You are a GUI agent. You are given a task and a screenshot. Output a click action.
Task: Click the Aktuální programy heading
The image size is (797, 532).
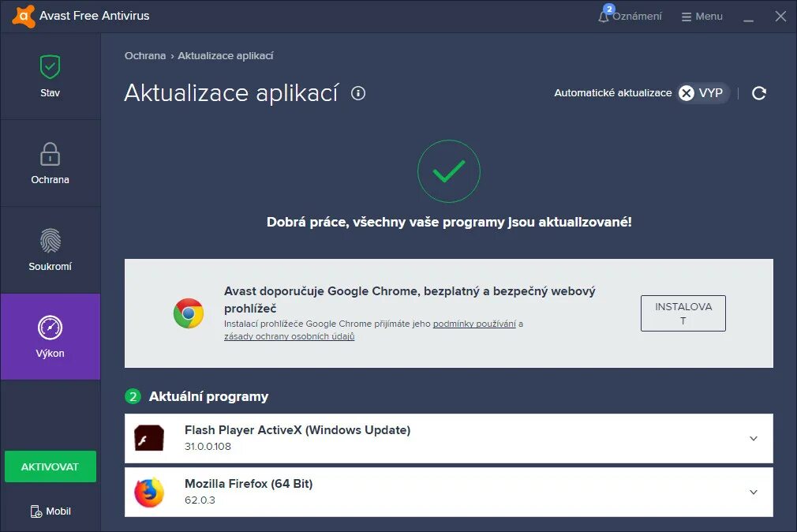208,396
